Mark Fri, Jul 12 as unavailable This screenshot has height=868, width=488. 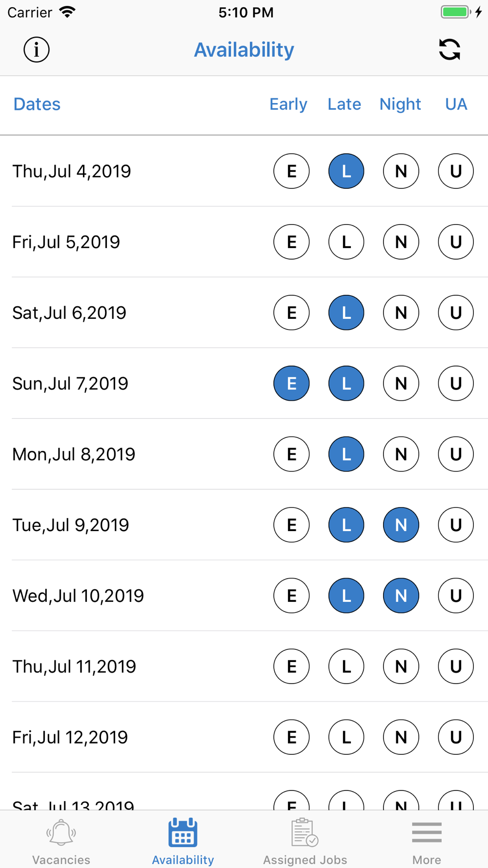[456, 738]
